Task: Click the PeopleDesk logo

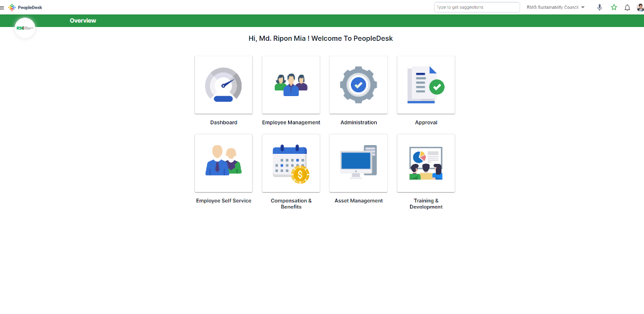Action: click(x=25, y=8)
